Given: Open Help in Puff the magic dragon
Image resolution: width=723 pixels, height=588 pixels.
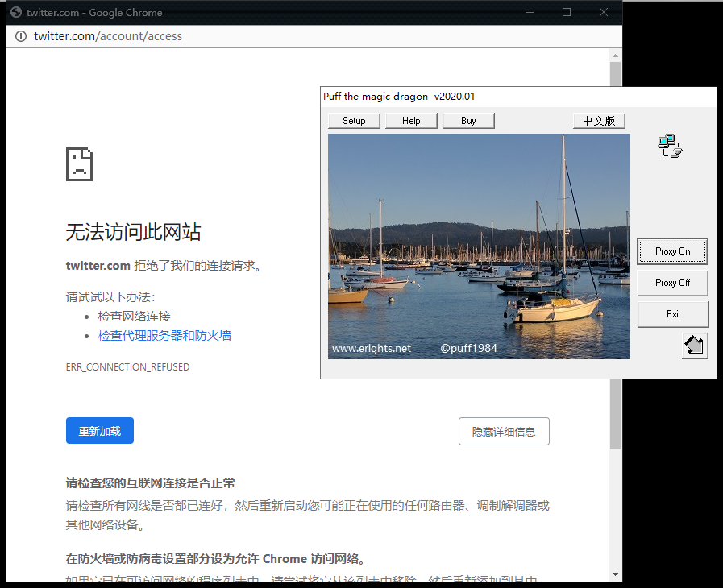Looking at the screenshot, I should pyautogui.click(x=411, y=121).
